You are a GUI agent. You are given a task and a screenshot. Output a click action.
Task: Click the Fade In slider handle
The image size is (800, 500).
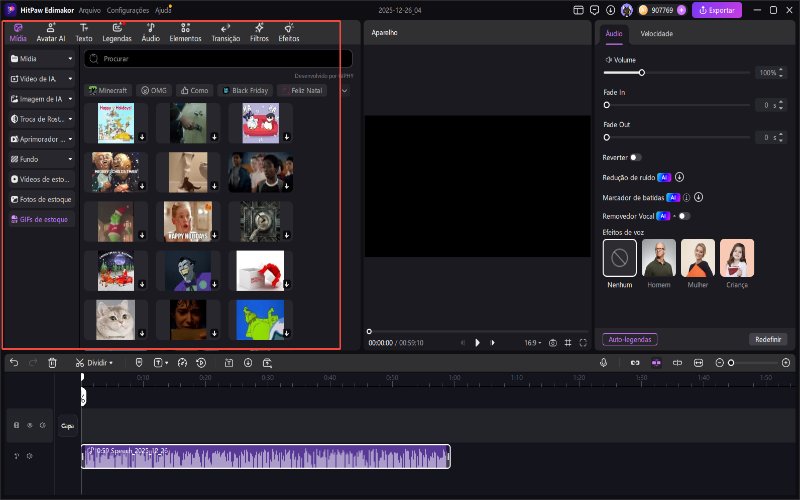[607, 105]
